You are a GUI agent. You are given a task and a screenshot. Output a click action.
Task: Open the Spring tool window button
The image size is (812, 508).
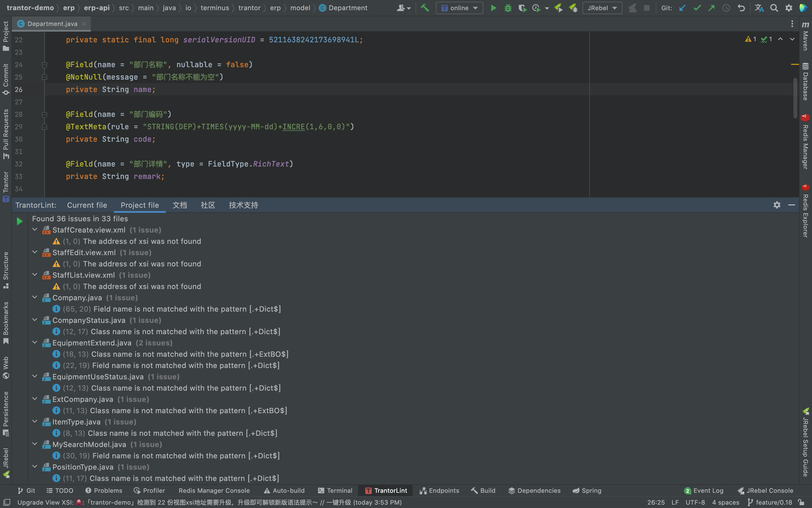tap(587, 491)
